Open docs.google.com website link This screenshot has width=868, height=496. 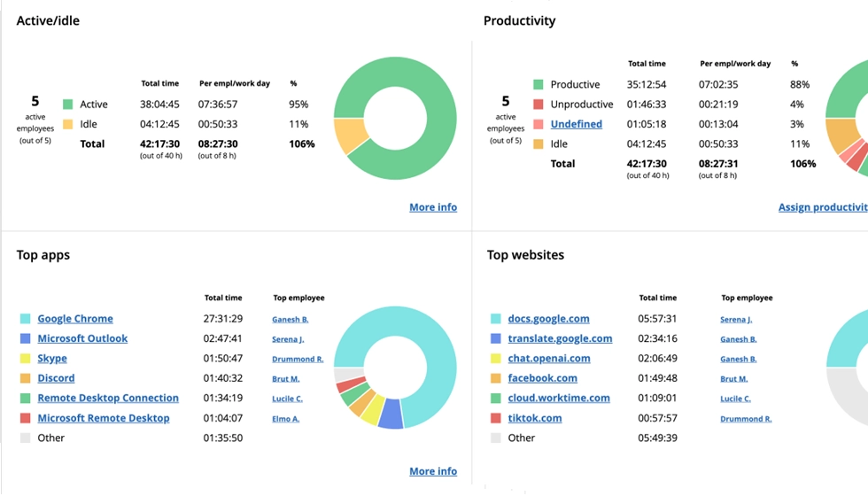[548, 319]
